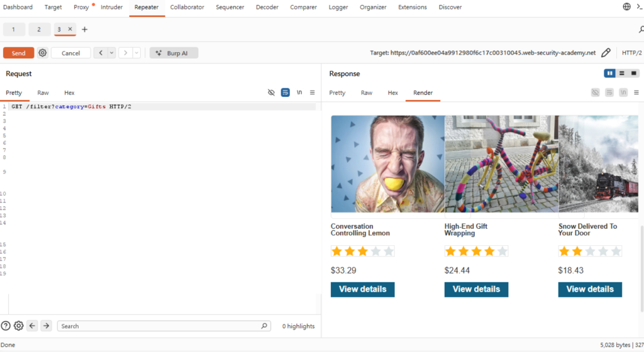The width and height of the screenshot is (644, 352).
Task: Go to the Discover tab
Action: [x=450, y=7]
